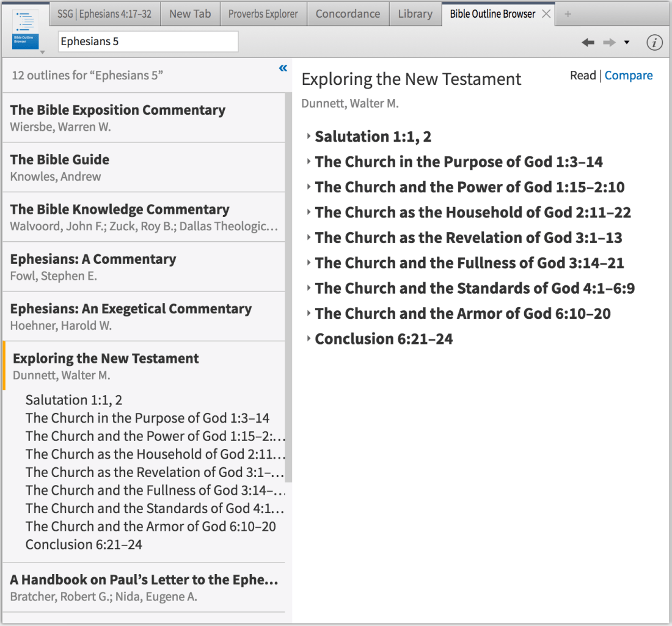The image size is (672, 626).
Task: Expand The Church and the Armor of God
Action: (x=309, y=314)
